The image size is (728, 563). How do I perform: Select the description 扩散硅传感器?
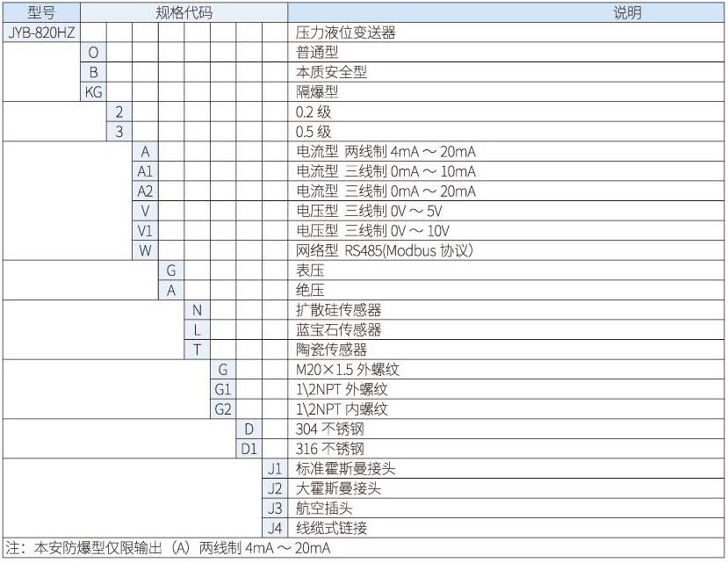[338, 310]
